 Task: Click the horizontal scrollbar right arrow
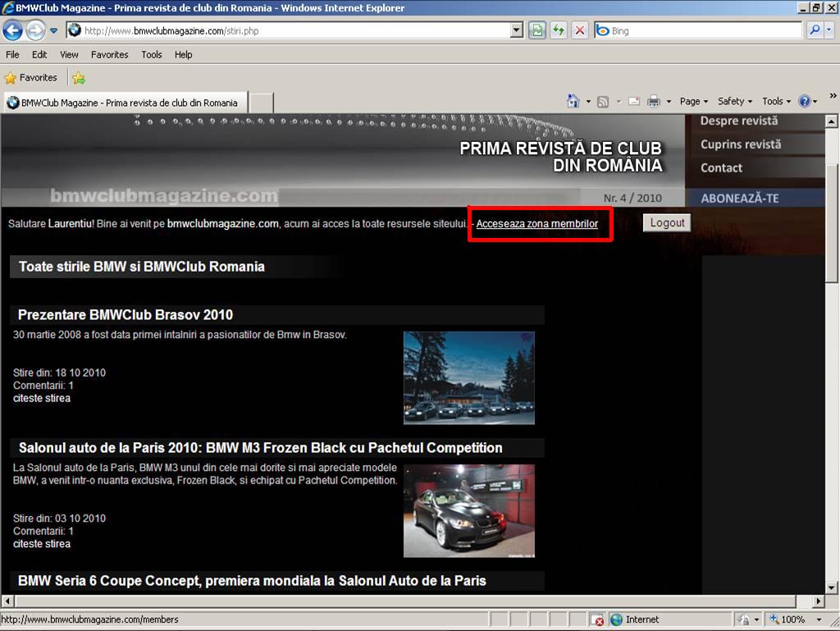818,601
